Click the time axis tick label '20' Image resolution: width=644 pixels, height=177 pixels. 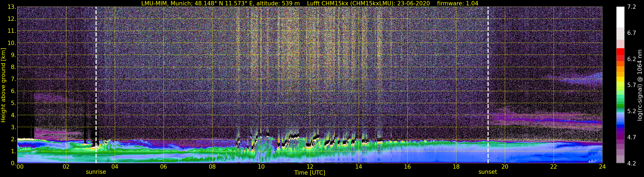pos(505,167)
